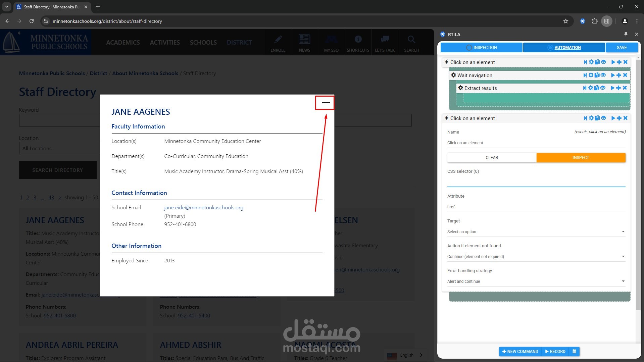The width and height of the screenshot is (644, 362).
Task: Toggle eye on expanded Click on an element
Action: 603,118
